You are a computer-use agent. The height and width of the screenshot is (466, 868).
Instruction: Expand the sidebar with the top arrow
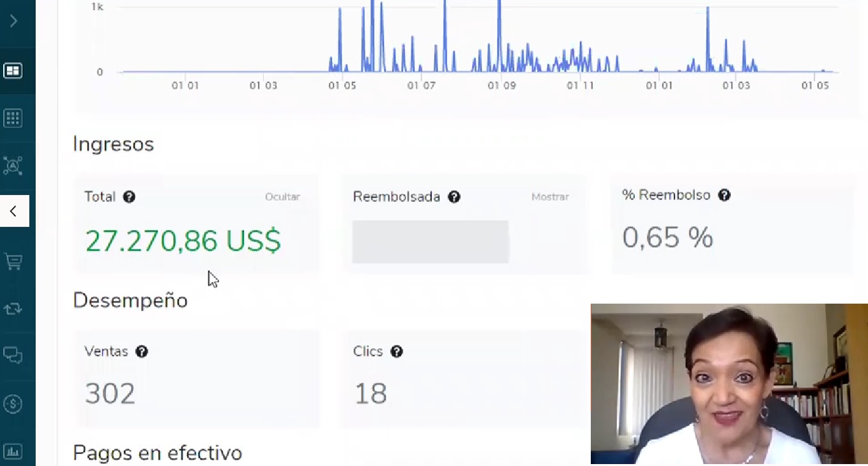pos(13,21)
